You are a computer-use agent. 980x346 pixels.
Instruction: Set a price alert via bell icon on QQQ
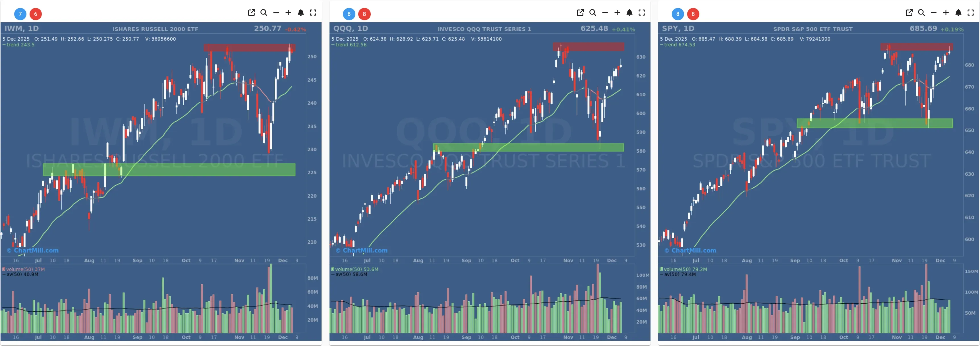629,13
